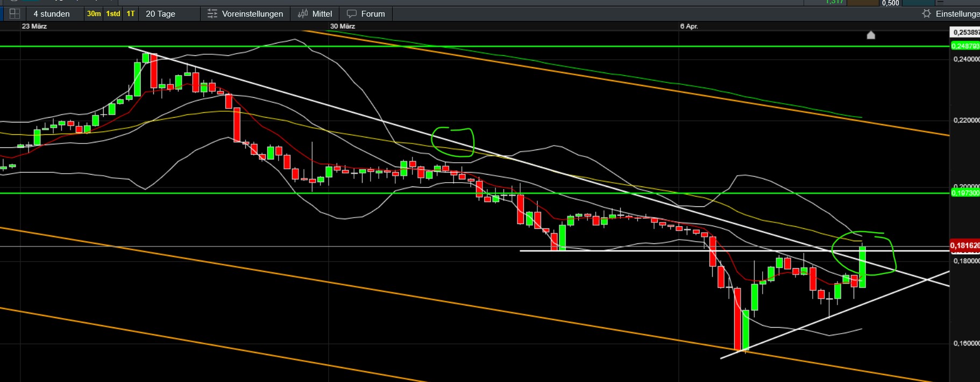The width and height of the screenshot is (980, 382).
Task: Click the '23 März' date label
Action: 34,26
